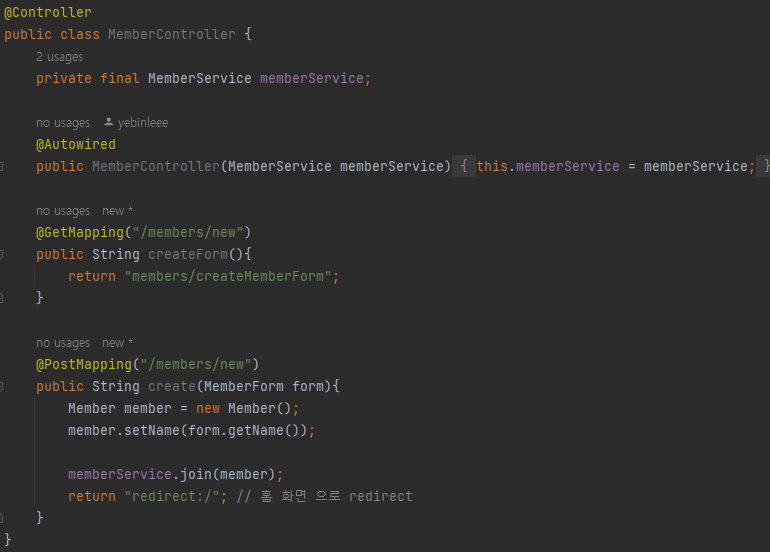Click the MemberService type in field declaration
Viewport: 770px width, 552px height.
point(199,79)
